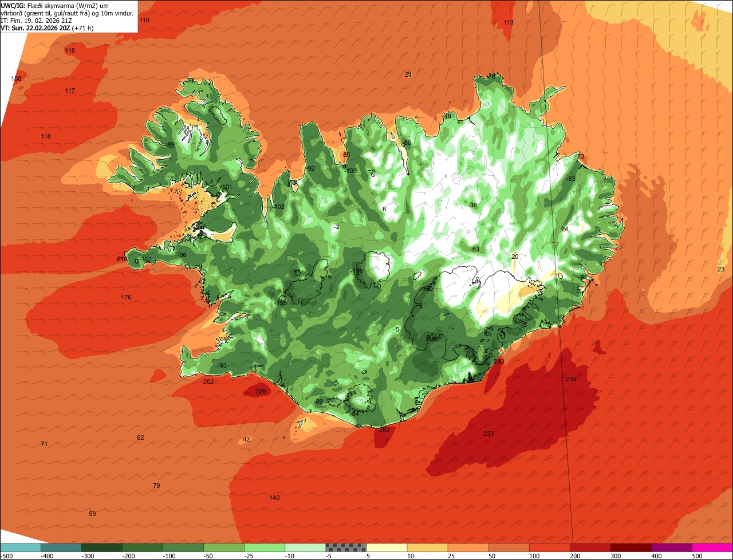This screenshot has width=733, height=560.
Task: Click the value -53 in the highlands
Action: click(474, 249)
